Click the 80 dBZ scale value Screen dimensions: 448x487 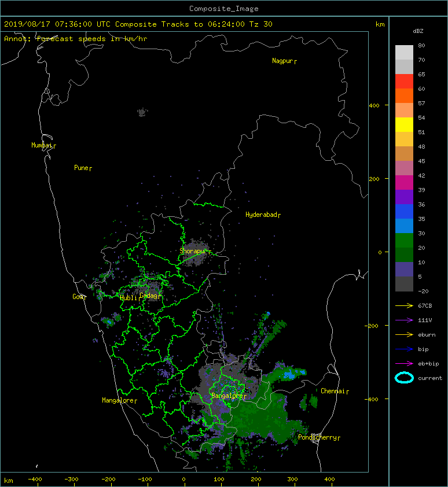(421, 45)
